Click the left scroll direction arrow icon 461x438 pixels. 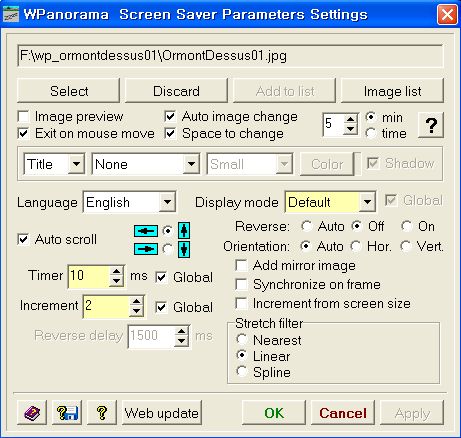coord(146,231)
